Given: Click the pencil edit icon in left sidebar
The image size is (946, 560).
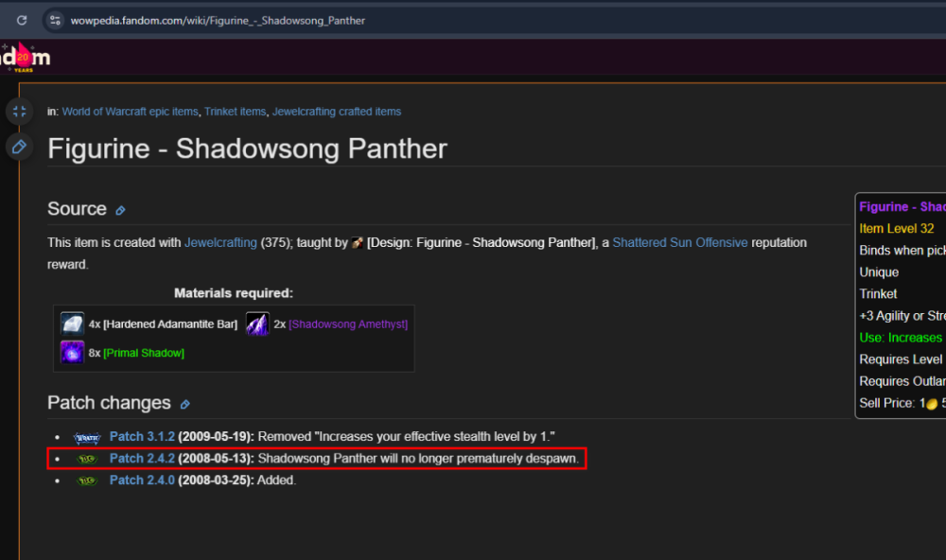Looking at the screenshot, I should (x=18, y=147).
